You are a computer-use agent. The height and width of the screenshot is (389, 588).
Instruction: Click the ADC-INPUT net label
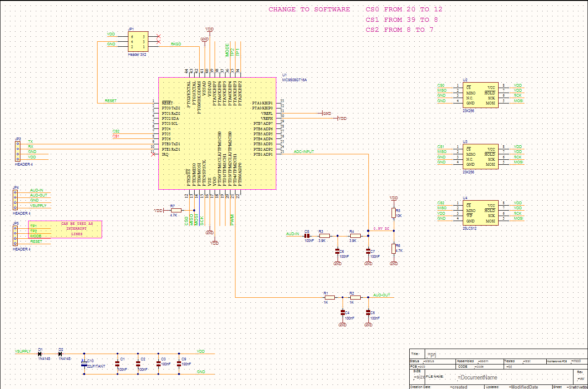pyautogui.click(x=304, y=152)
